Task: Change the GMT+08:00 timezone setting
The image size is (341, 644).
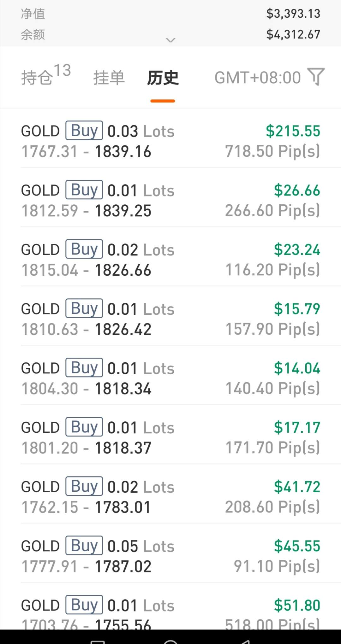Action: (x=258, y=78)
